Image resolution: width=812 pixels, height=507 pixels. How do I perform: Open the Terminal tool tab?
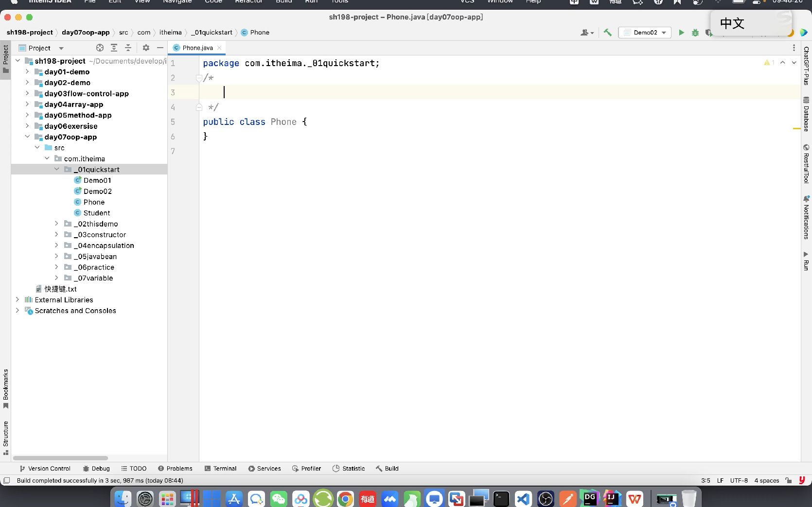220,469
